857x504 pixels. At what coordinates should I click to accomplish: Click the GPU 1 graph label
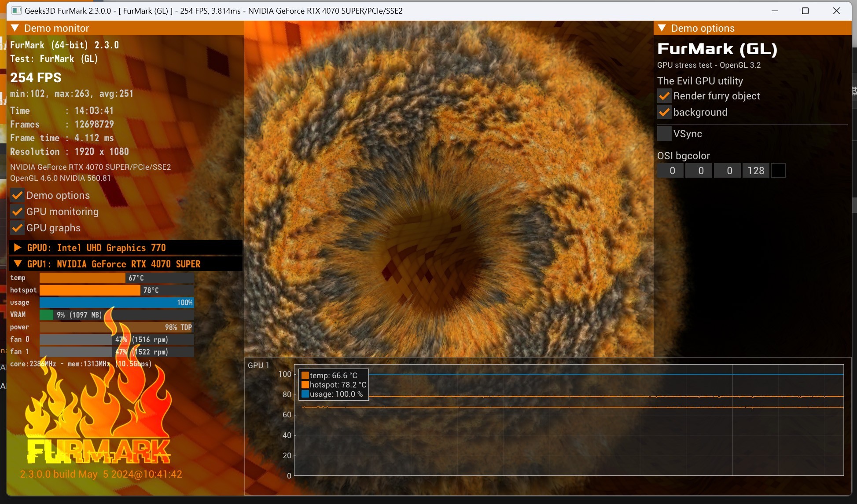coord(258,365)
